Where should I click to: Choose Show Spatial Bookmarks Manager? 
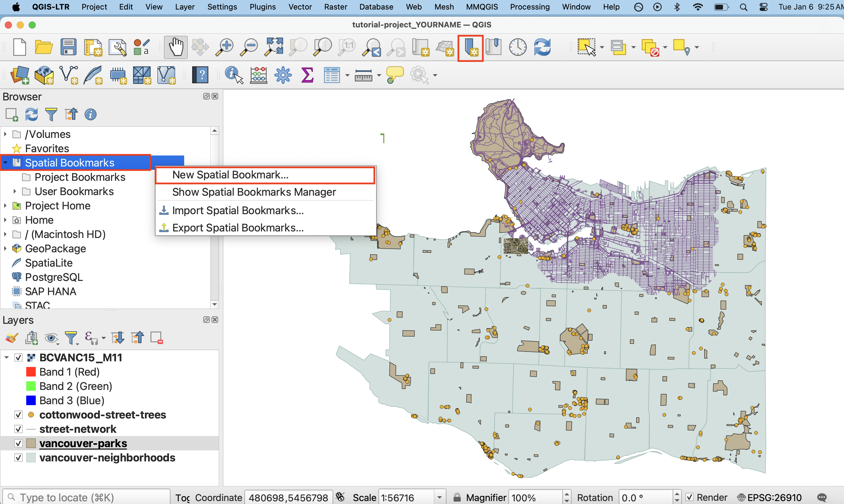(254, 192)
